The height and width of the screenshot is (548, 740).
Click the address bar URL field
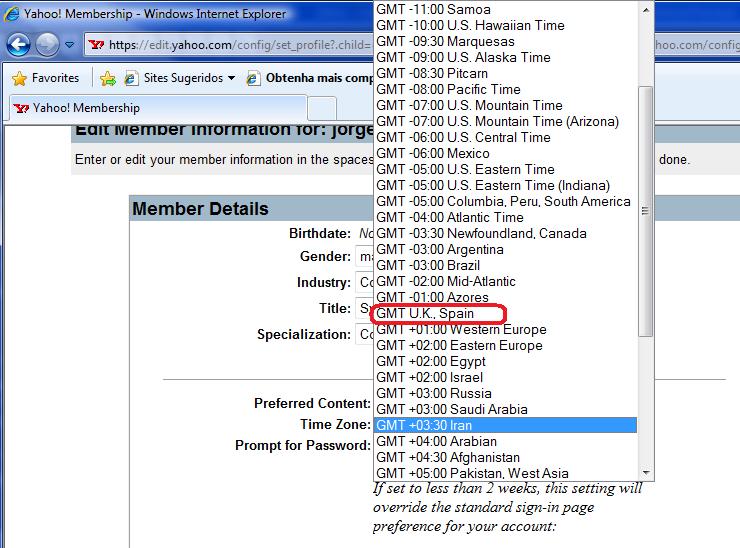(240, 45)
